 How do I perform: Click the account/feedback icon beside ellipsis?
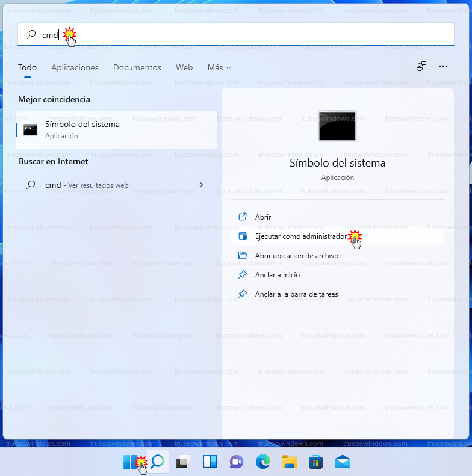(421, 66)
